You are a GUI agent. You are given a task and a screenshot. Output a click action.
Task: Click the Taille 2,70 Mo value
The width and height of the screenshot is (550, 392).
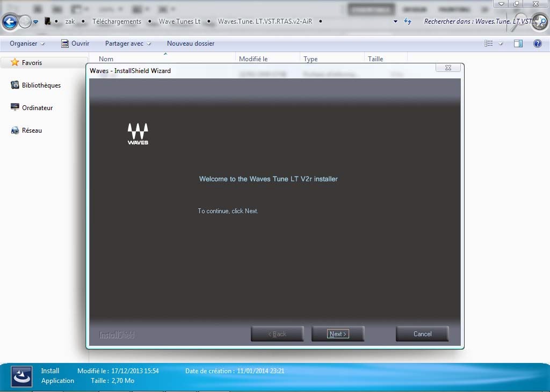(123, 380)
